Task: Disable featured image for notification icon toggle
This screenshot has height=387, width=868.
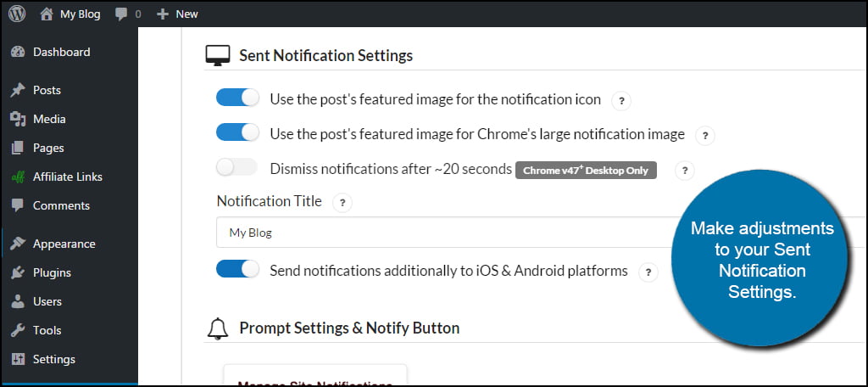Action: (237, 98)
